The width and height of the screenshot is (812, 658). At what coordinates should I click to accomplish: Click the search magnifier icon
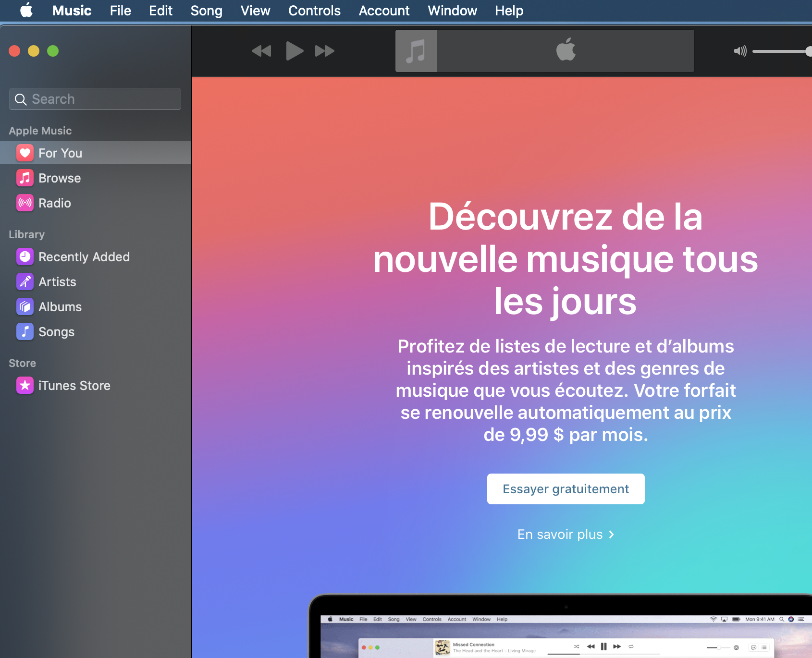coord(21,99)
